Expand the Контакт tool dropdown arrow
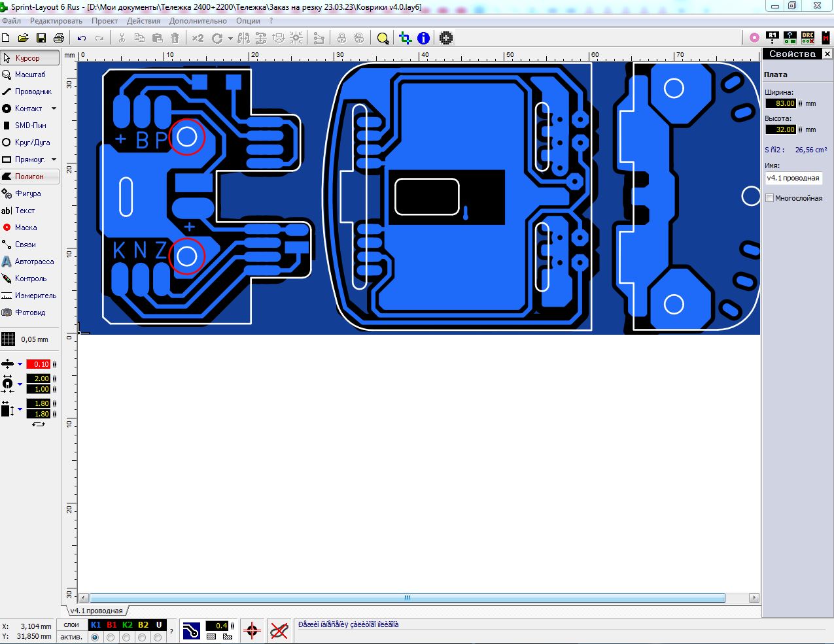 point(54,109)
